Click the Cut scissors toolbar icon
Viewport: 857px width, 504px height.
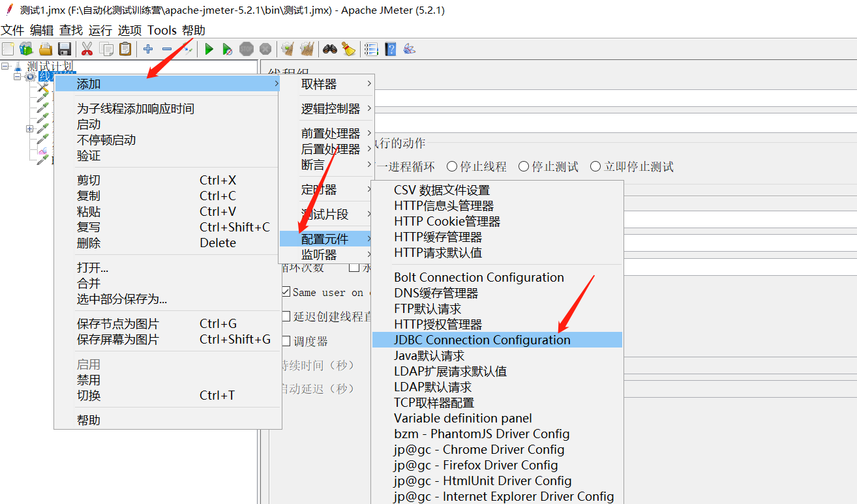87,49
